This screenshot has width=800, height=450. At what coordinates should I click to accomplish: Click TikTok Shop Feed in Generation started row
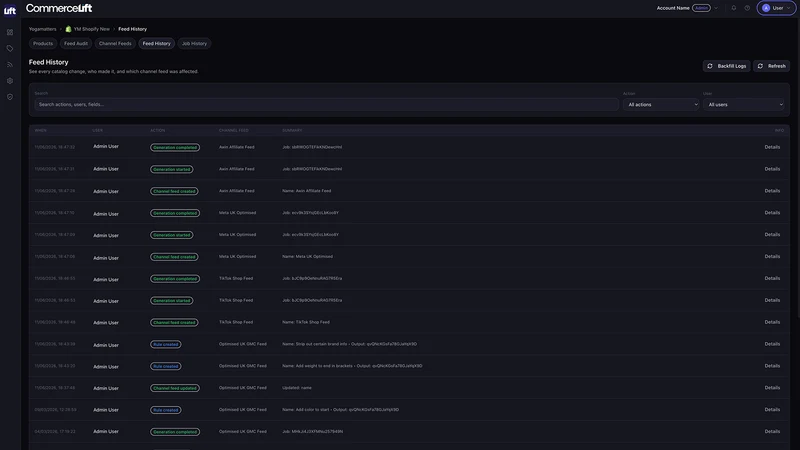[x=236, y=301]
